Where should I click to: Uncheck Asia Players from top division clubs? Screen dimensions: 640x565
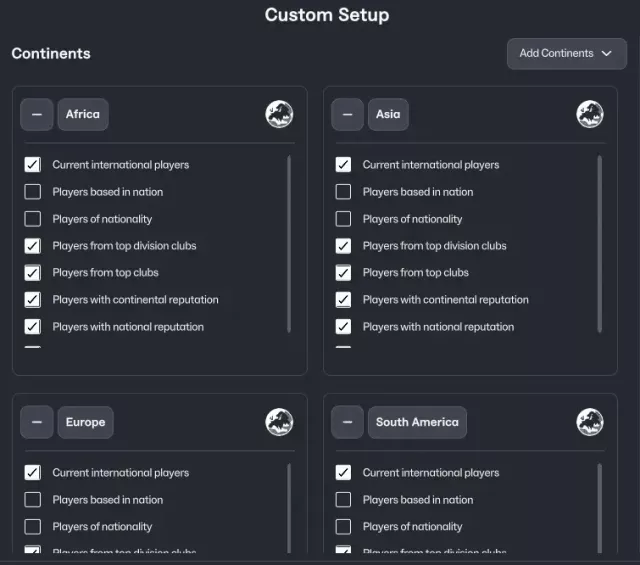point(343,246)
